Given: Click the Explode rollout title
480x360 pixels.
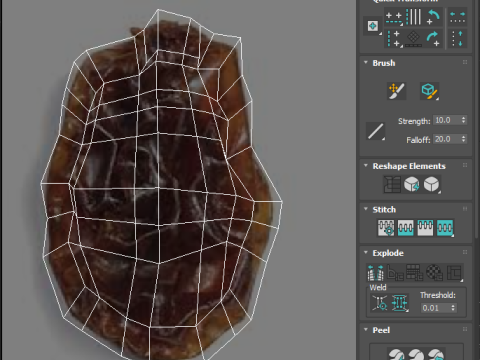Looking at the screenshot, I should (x=388, y=253).
